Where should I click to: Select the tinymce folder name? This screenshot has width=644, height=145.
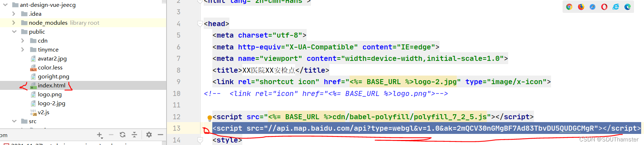tap(48, 50)
